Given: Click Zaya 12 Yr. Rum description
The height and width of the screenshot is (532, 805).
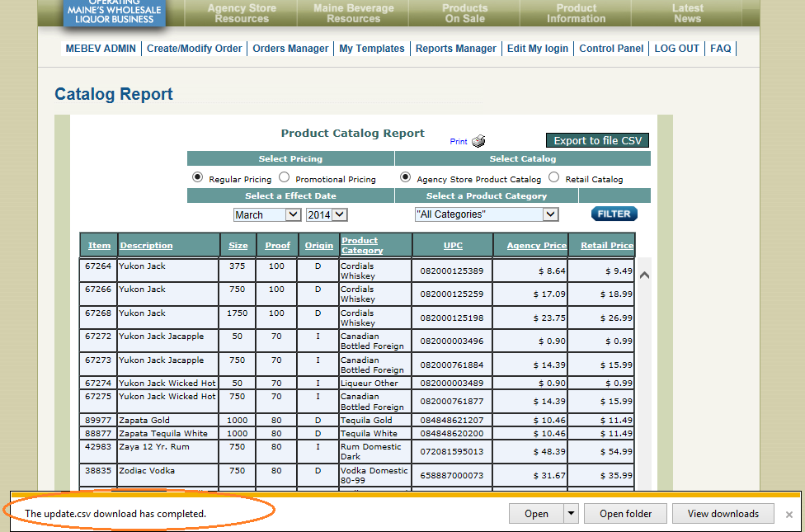Looking at the screenshot, I should [154, 447].
